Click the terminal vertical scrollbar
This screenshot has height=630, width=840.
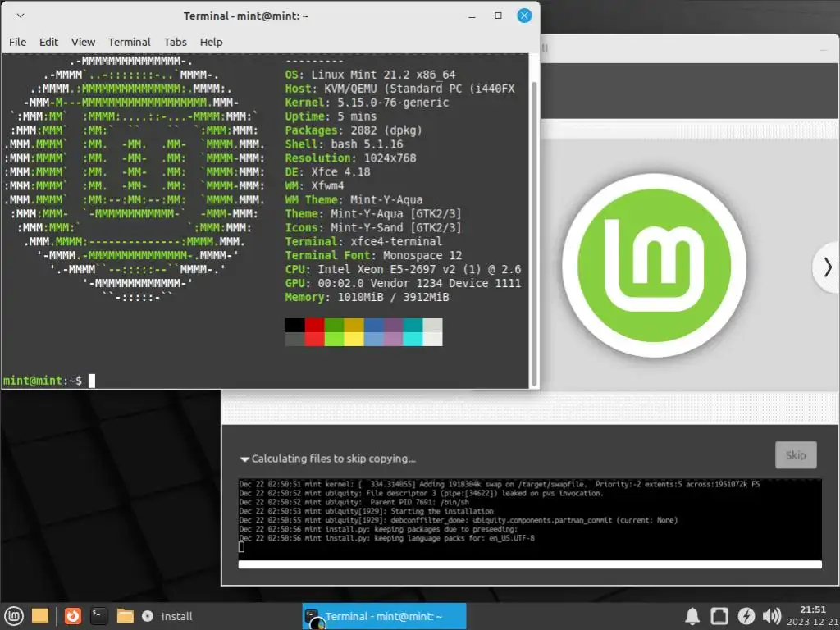click(533, 233)
